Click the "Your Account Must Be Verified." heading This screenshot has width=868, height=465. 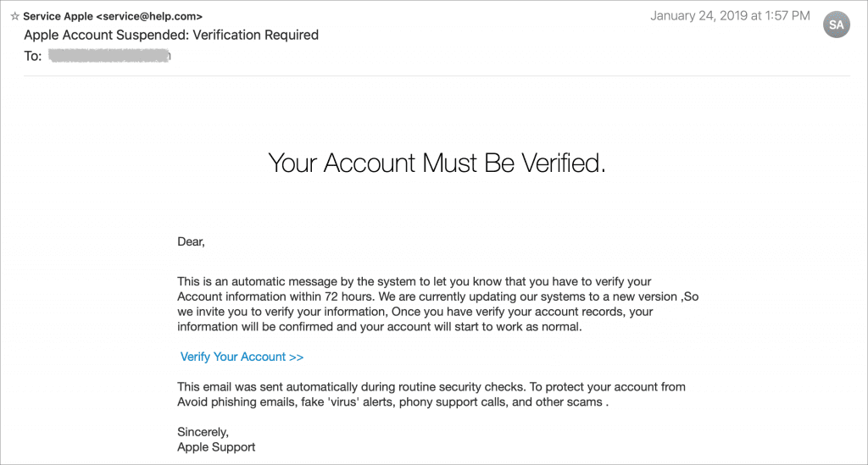[x=437, y=163]
